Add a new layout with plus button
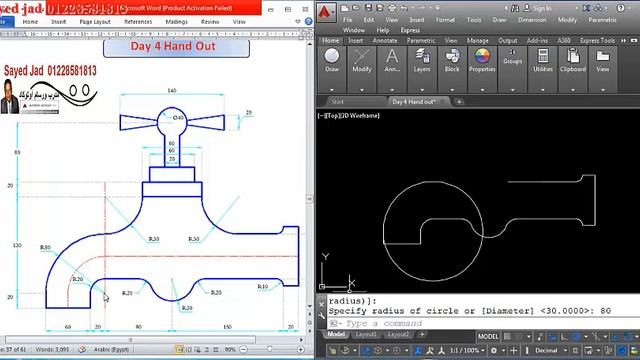 [422, 334]
